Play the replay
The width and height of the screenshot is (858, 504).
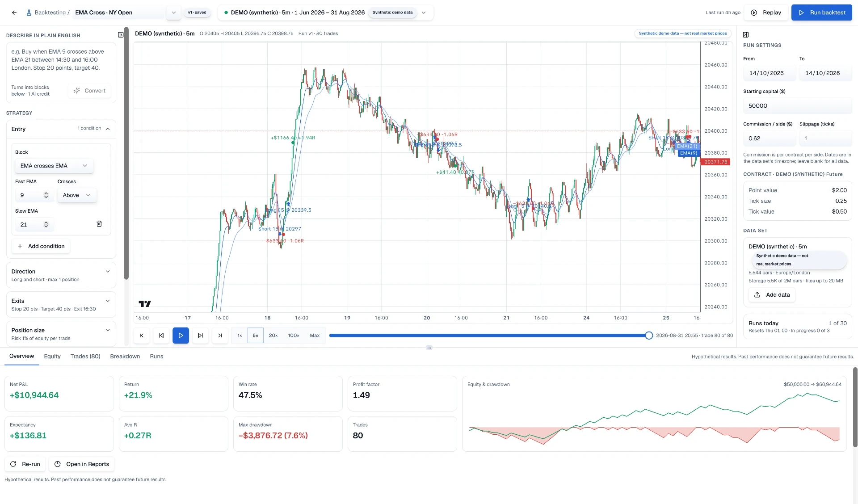(x=181, y=336)
